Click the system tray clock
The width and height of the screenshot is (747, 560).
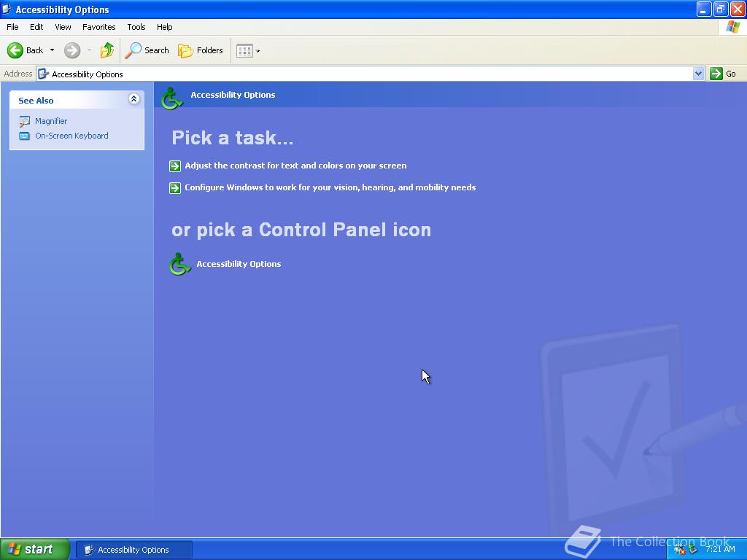coord(720,549)
